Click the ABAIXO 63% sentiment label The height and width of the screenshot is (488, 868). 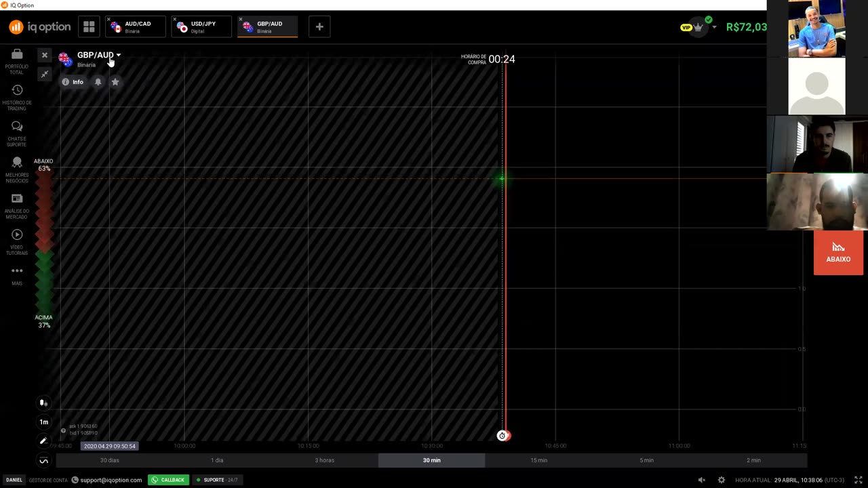click(43, 165)
